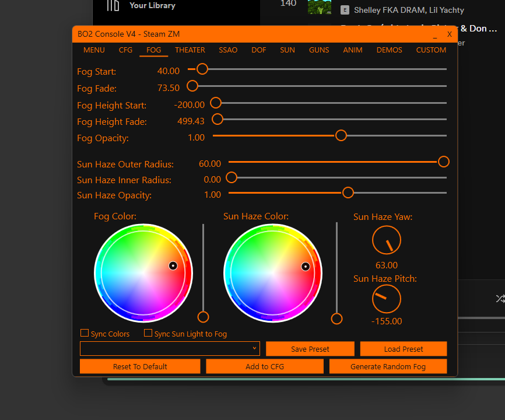Click Reset To Default button
The image size is (505, 420).
[x=140, y=366]
